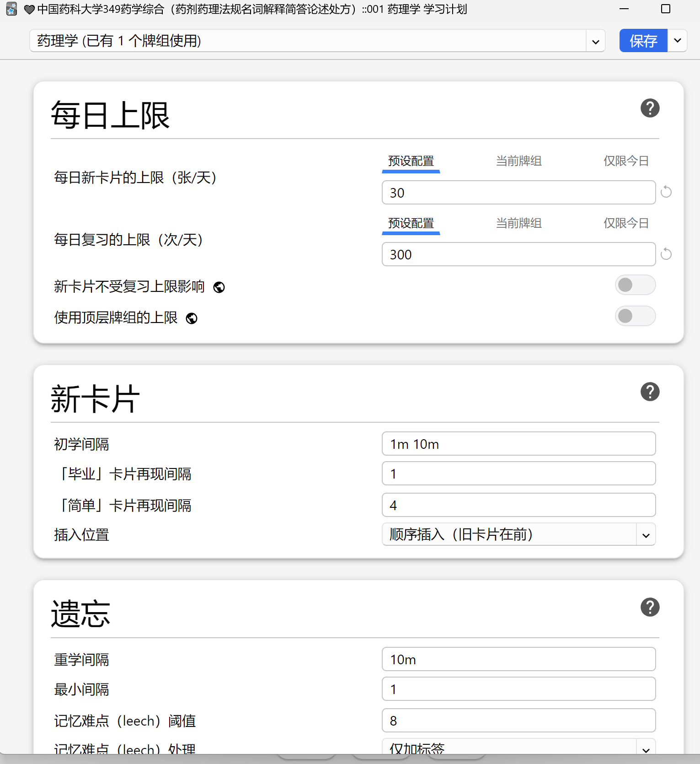Click the 最小间隔 input field
Image resolution: width=700 pixels, height=764 pixels.
click(x=518, y=689)
